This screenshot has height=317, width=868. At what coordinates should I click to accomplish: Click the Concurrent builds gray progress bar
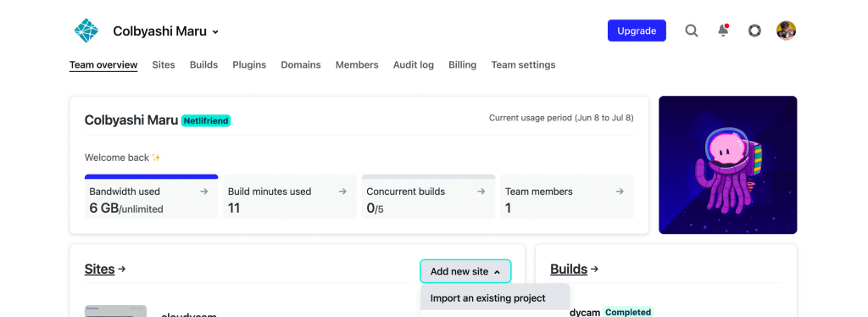[x=428, y=177]
